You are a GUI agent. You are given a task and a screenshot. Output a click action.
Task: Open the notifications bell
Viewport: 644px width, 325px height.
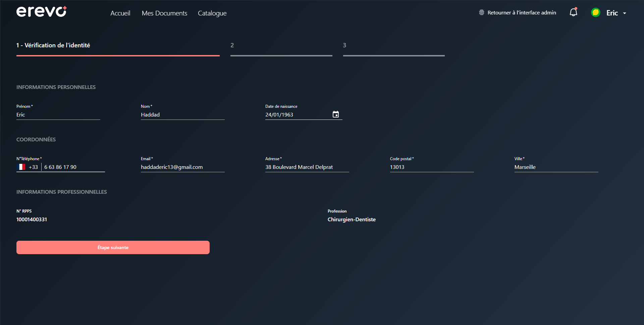pos(574,12)
